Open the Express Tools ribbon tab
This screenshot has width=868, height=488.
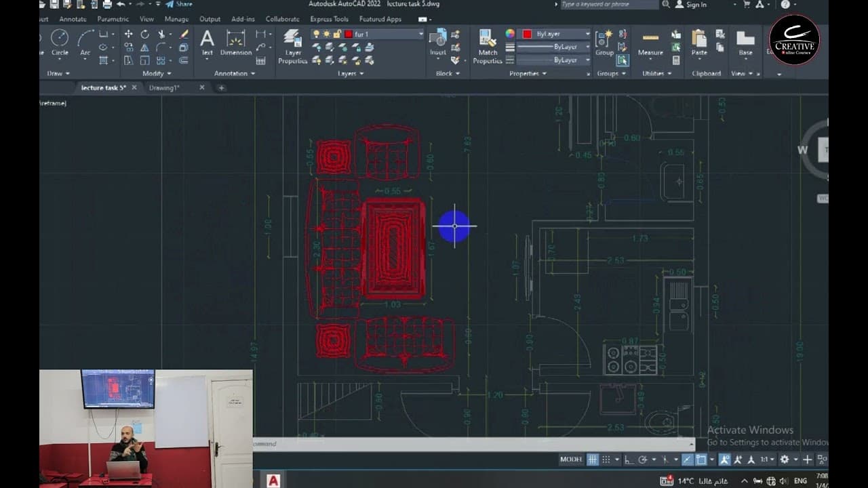point(329,19)
